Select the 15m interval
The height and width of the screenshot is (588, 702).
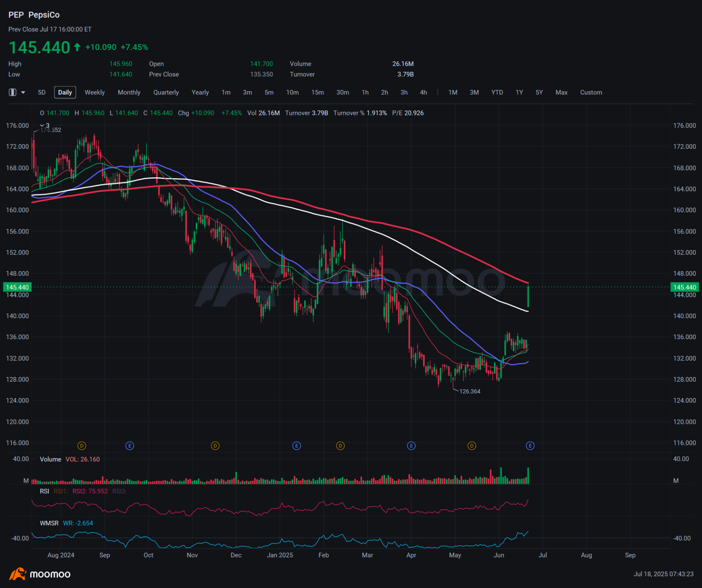[318, 93]
